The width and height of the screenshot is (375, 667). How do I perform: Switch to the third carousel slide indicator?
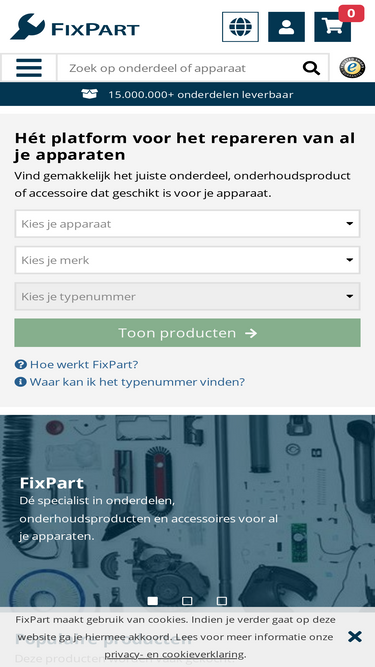pos(222,601)
